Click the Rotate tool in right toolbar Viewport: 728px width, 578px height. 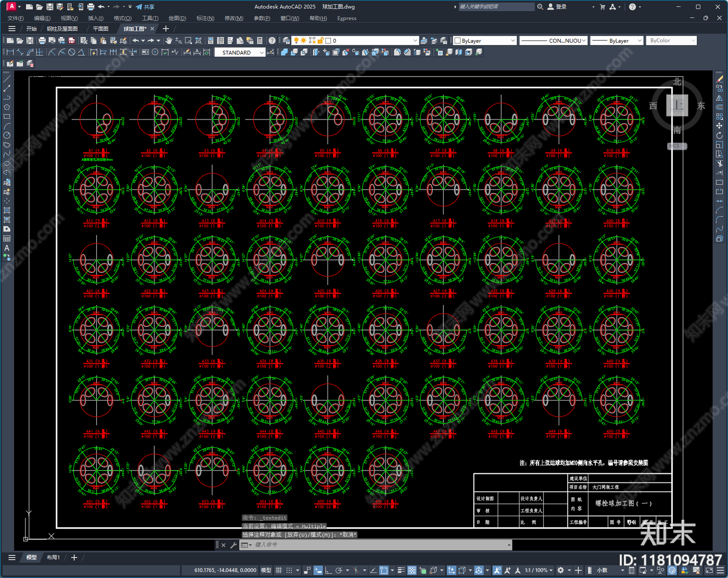click(719, 135)
